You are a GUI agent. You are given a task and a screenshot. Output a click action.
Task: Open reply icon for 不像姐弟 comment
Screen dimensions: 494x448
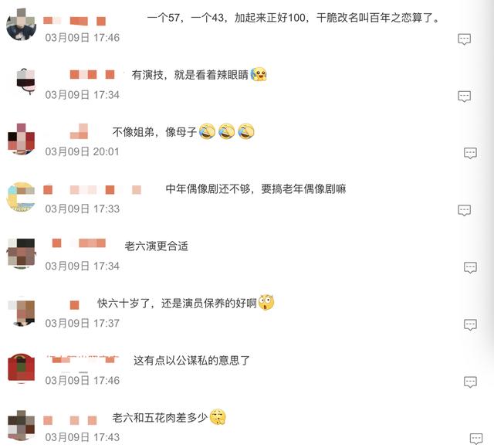point(470,153)
